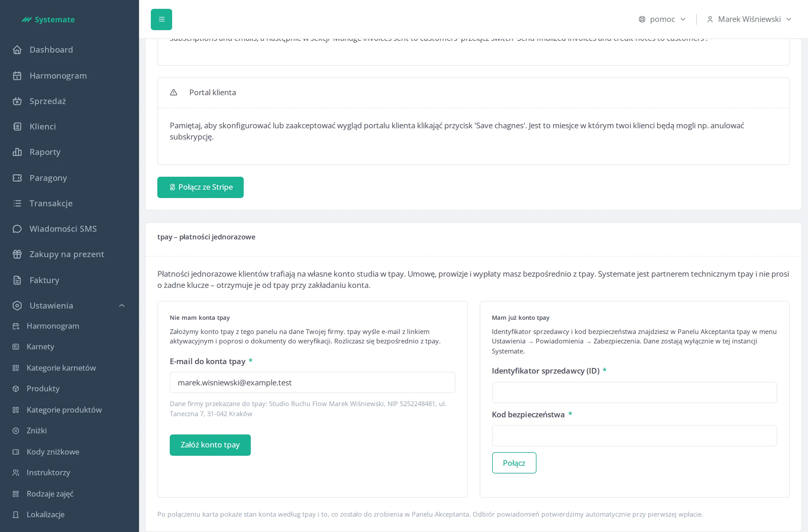The height and width of the screenshot is (532, 808).
Task: Click the Paragony ticket icon
Action: point(17,178)
